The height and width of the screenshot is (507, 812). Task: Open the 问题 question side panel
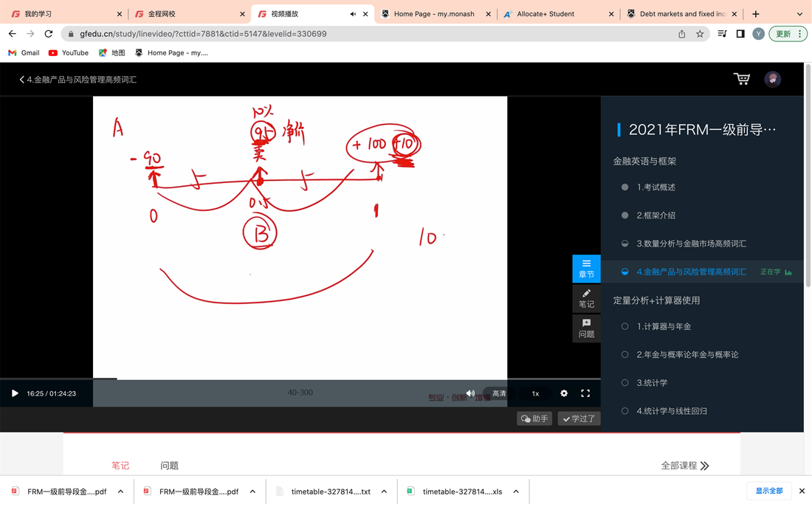pos(586,328)
